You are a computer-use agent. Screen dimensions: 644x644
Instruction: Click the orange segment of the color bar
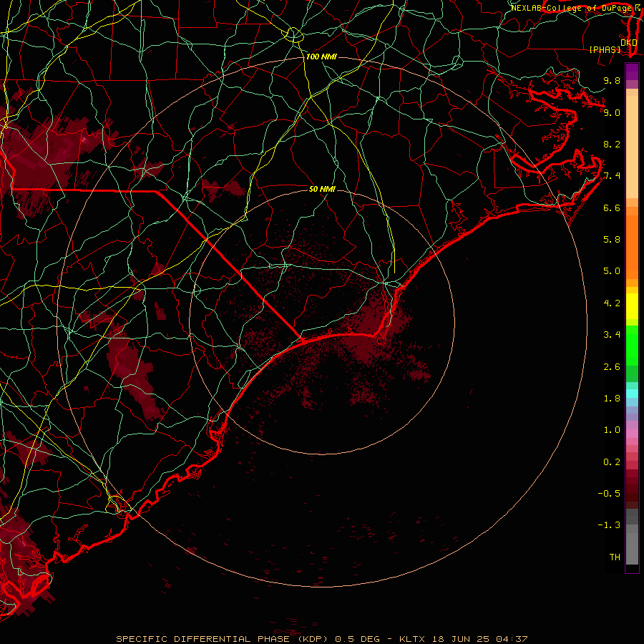click(632, 247)
